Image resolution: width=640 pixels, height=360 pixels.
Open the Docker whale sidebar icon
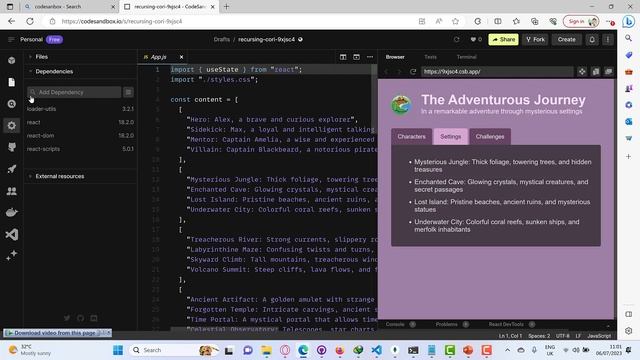11,212
